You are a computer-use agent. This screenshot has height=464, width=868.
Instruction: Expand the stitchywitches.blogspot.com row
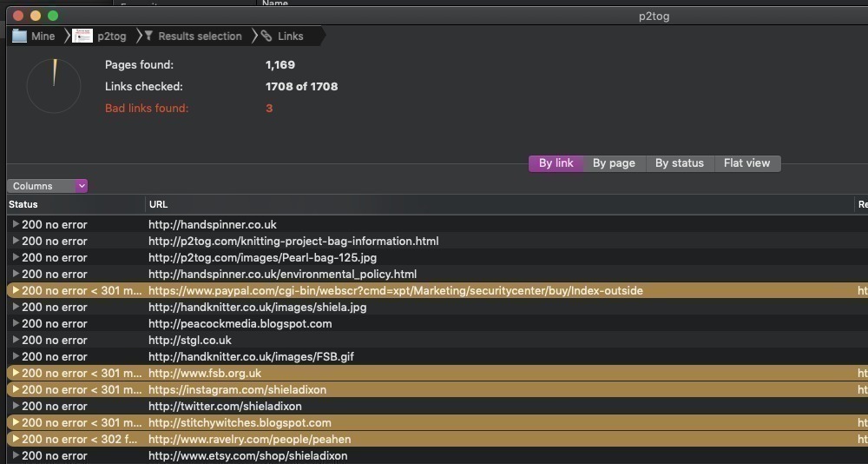(16, 422)
